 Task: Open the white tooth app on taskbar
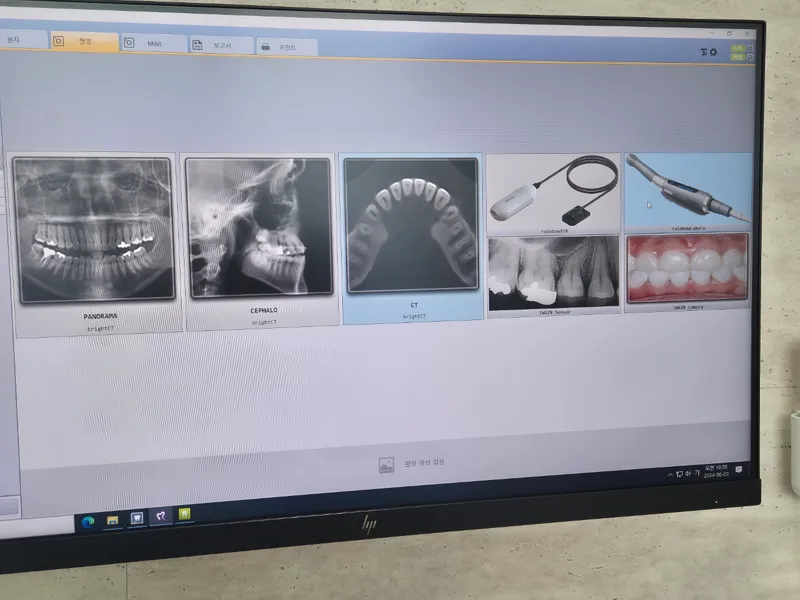coord(137,518)
